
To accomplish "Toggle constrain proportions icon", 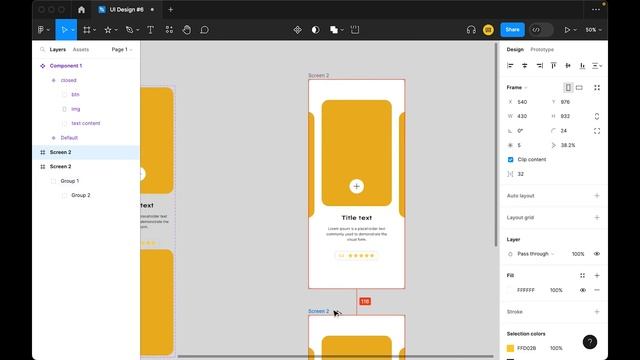I will (x=597, y=116).
